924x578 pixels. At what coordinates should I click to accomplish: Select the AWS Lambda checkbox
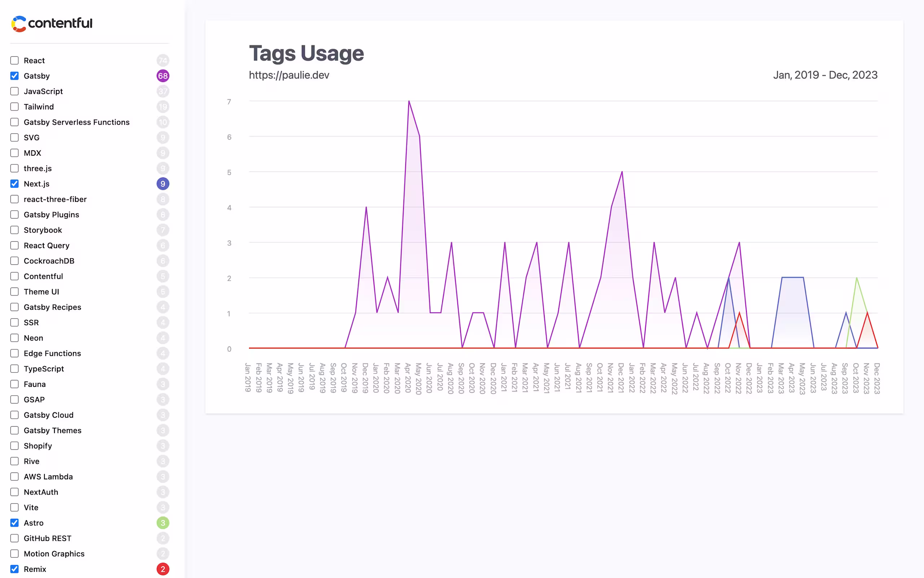pos(14,477)
